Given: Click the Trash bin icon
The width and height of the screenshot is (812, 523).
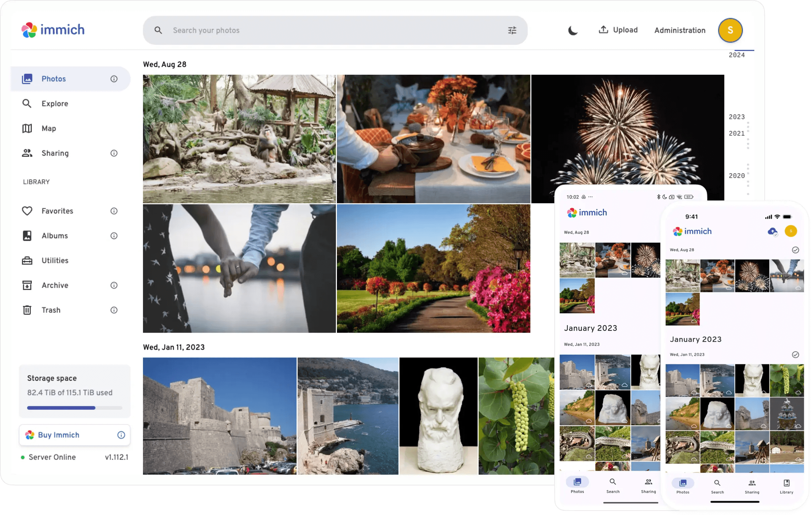Looking at the screenshot, I should tap(27, 310).
